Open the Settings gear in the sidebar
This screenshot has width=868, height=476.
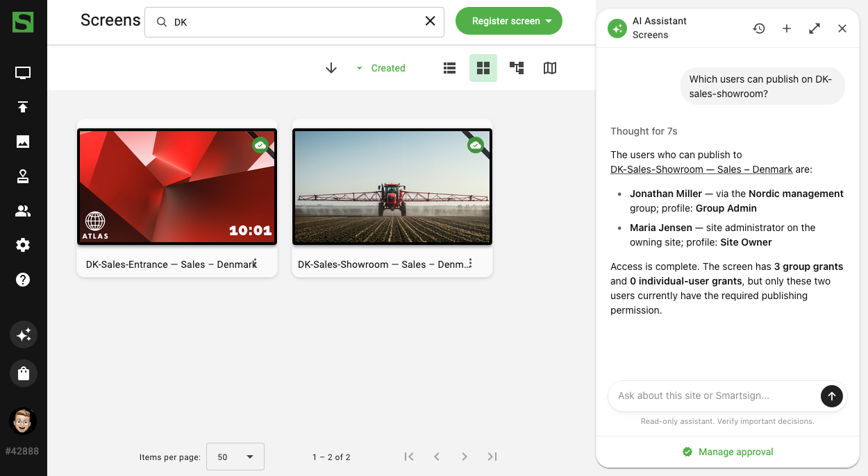(x=23, y=245)
